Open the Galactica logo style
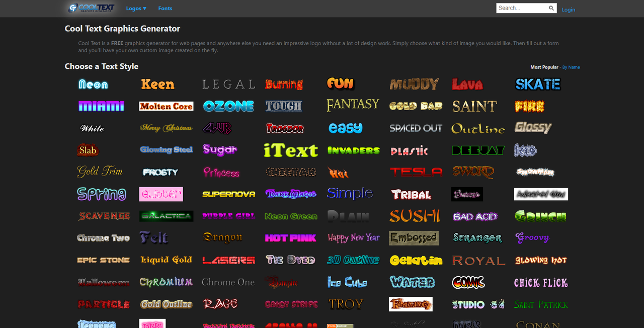This screenshot has height=328, width=644. (x=166, y=216)
